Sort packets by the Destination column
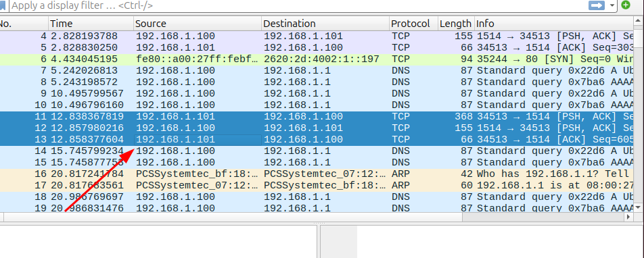Screen dimensions: 644x258 pos(325,24)
